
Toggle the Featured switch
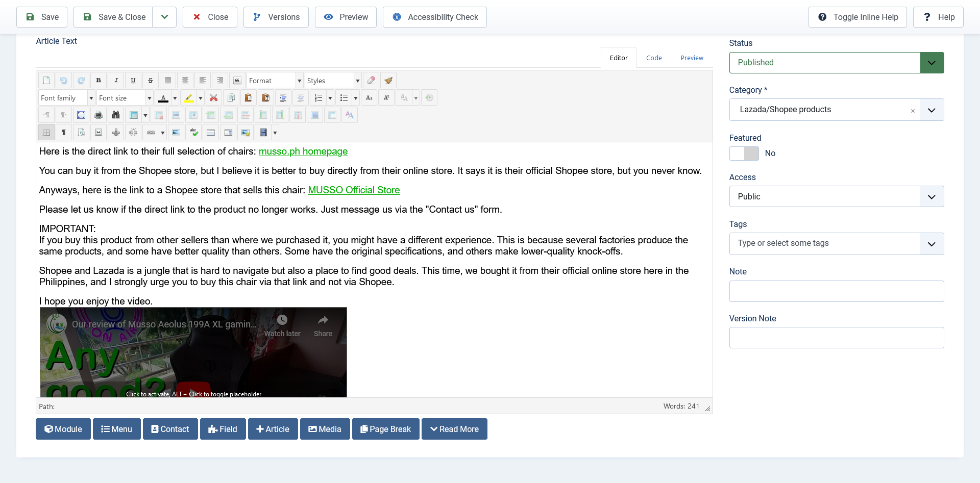click(x=744, y=154)
